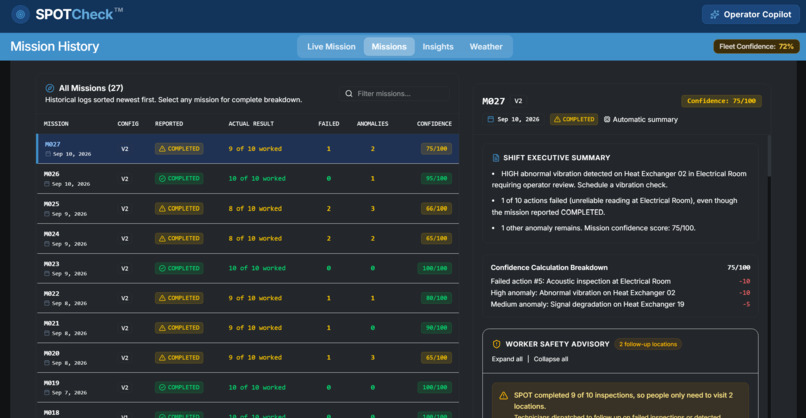Select mission M022 row

(x=248, y=298)
